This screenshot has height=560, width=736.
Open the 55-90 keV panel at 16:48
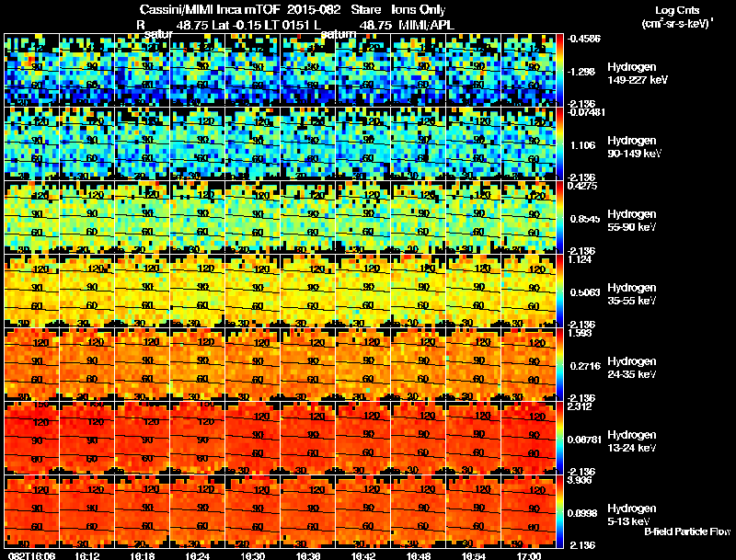tap(419, 217)
